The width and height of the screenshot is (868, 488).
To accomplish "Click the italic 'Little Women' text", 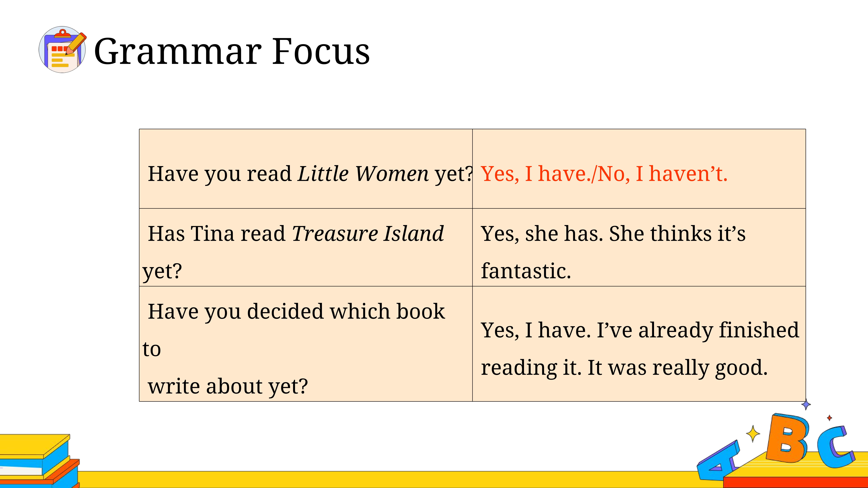I will (x=363, y=174).
